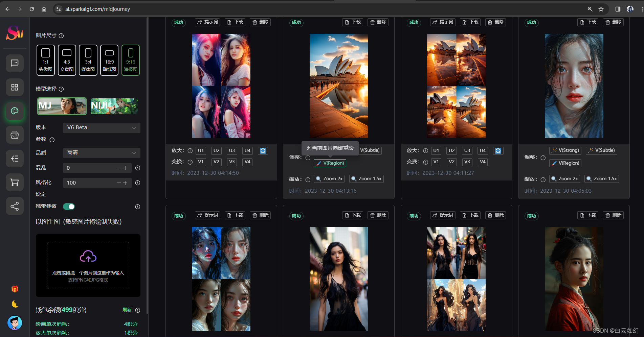This screenshot has height=337, width=644.
Task: Click the settings panel scrollbar
Action: [x=148, y=166]
